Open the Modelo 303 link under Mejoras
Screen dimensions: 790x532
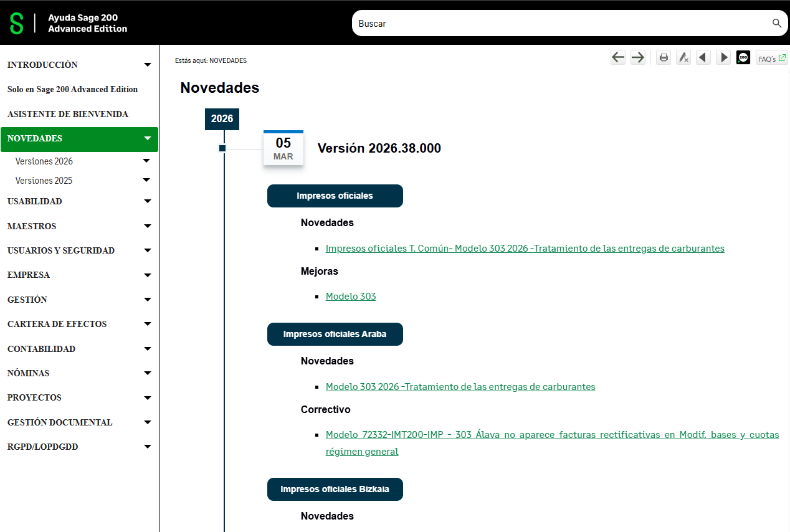click(x=351, y=297)
